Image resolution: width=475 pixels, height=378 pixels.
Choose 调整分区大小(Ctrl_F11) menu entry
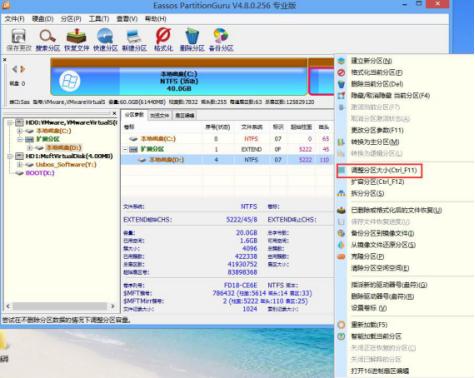pos(384,170)
